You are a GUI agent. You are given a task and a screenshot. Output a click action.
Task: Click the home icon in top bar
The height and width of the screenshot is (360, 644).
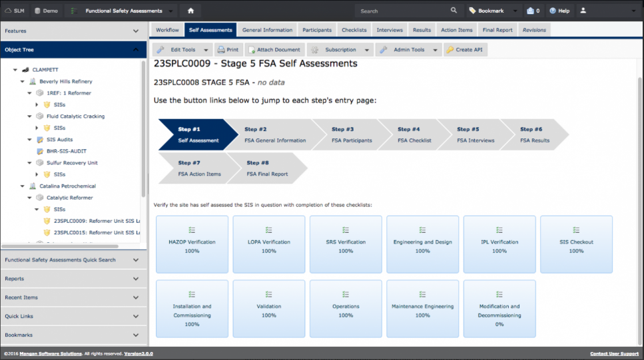point(190,11)
